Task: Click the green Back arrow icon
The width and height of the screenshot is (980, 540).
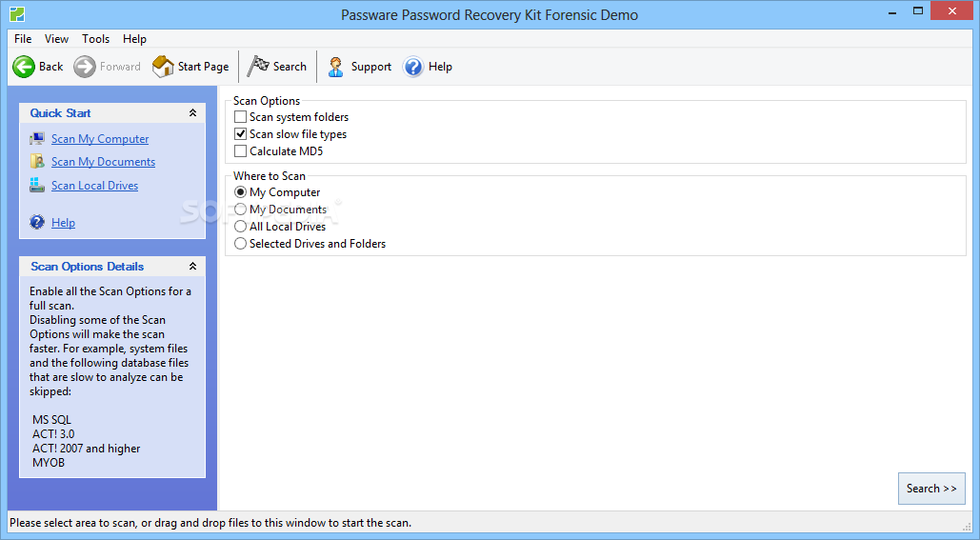Action: 24,67
